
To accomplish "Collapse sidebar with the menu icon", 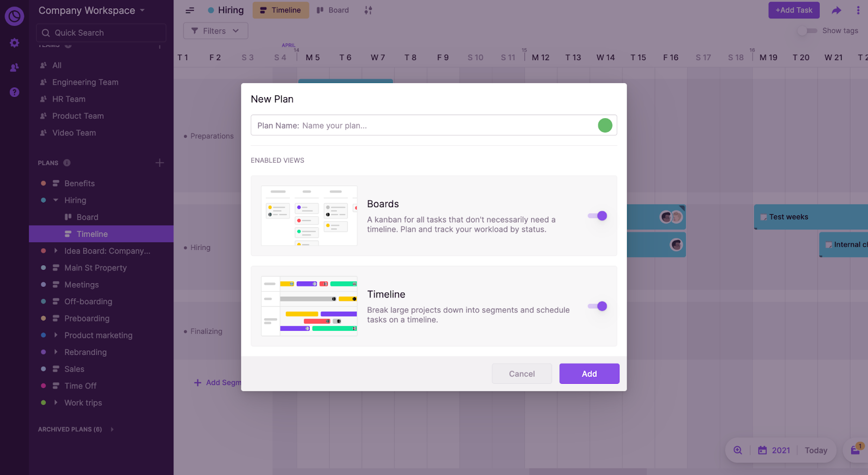I will (x=190, y=10).
